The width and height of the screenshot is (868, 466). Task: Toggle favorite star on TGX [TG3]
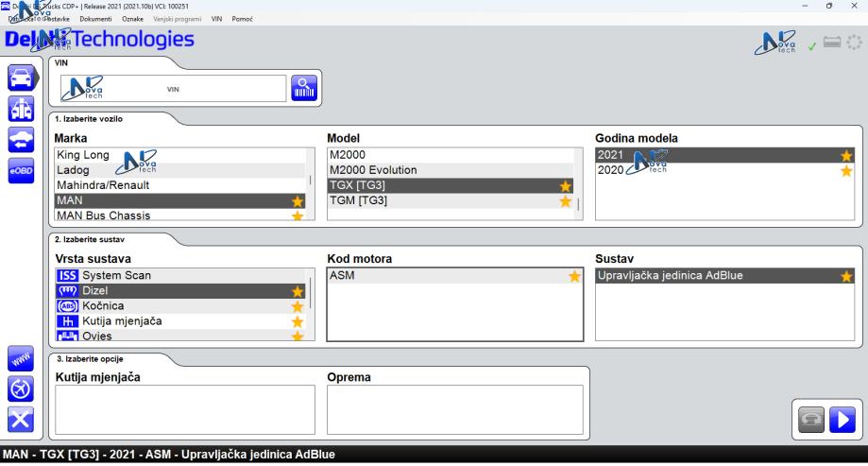565,186
